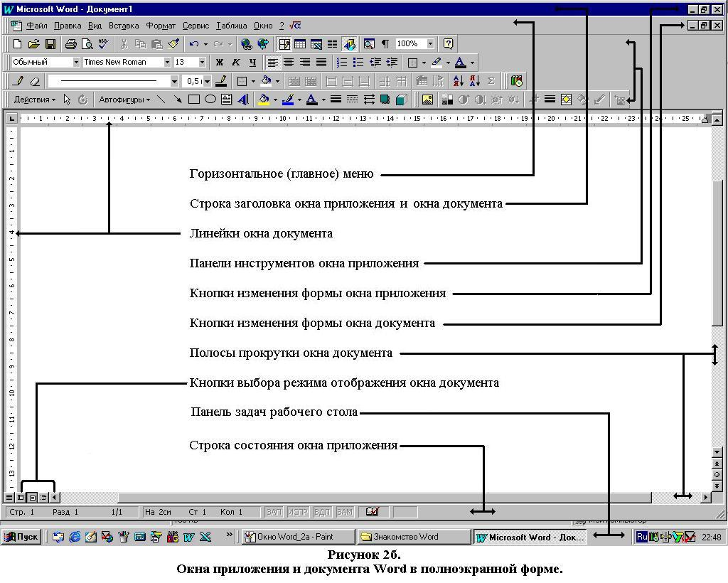The width and height of the screenshot is (728, 583).
Task: Click the Format Painter brush icon
Action: (173, 44)
